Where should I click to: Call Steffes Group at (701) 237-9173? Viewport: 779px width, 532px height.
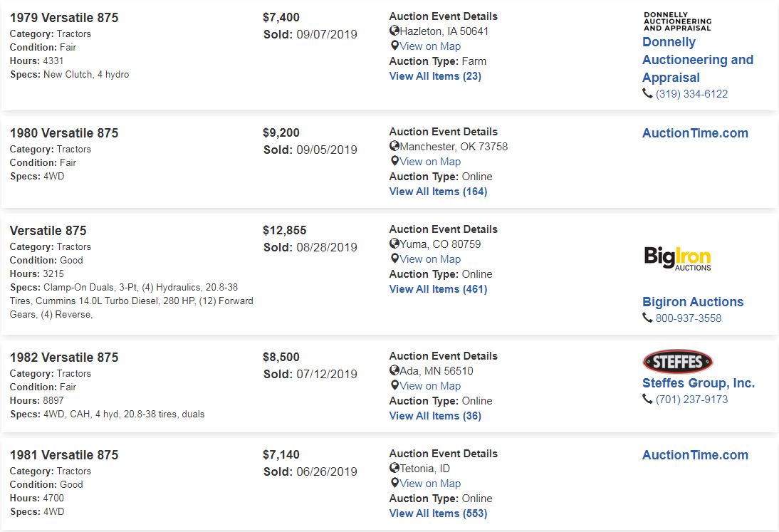[691, 400]
